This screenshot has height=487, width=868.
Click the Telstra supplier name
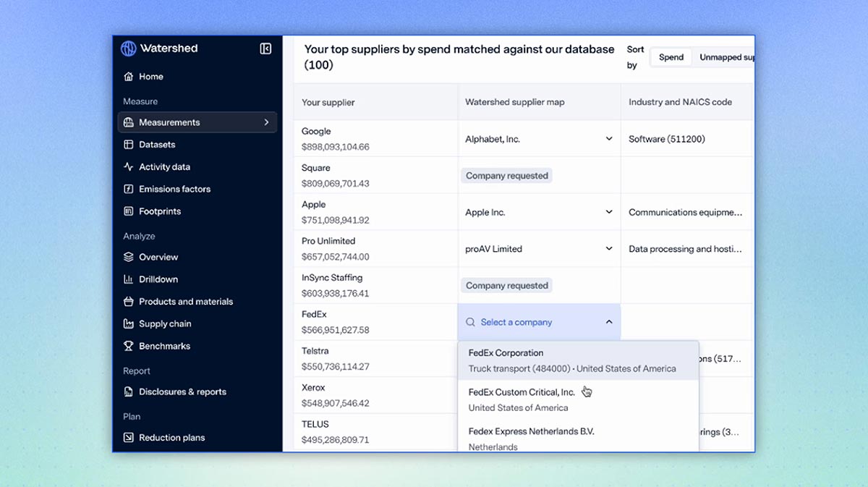click(315, 351)
